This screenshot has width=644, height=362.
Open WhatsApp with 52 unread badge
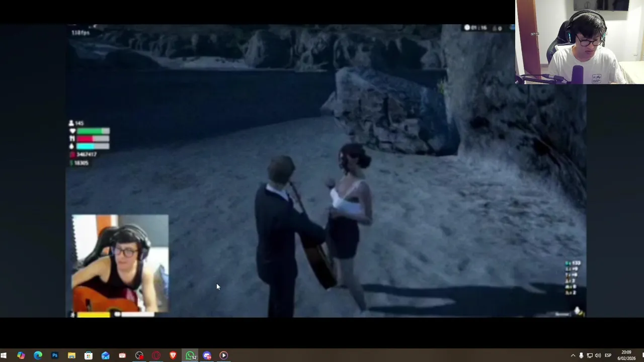click(x=190, y=355)
